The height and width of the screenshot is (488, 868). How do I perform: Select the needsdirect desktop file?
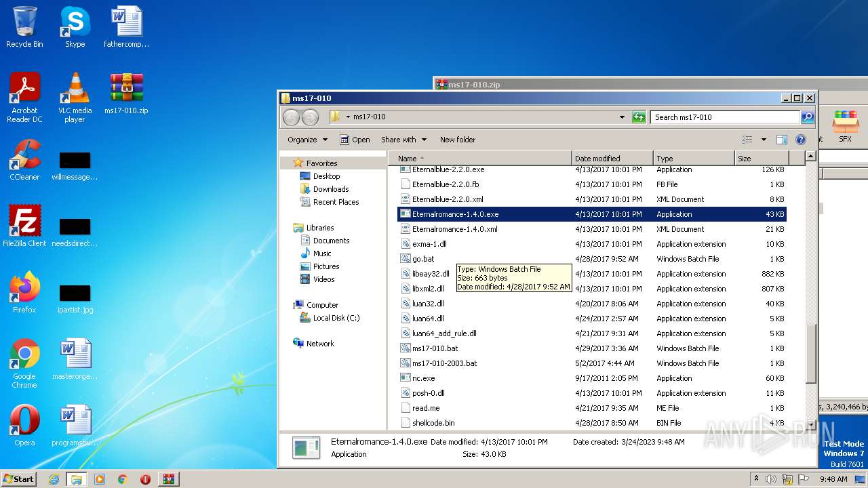point(75,233)
